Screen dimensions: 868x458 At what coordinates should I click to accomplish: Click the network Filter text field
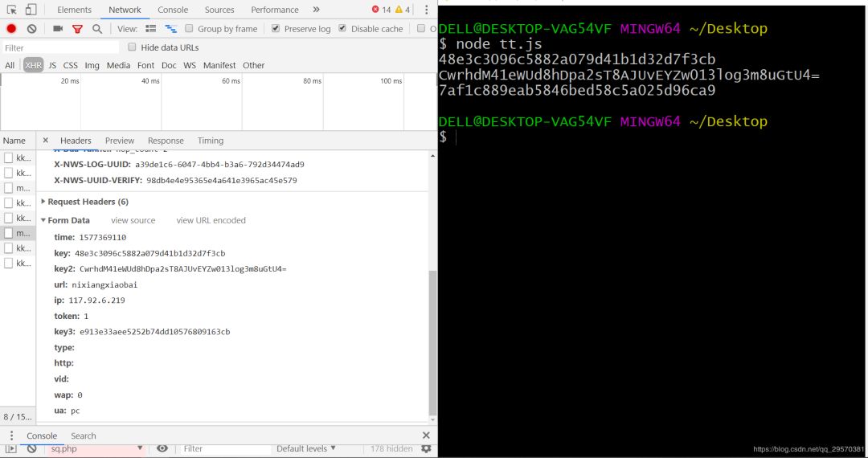[60, 47]
